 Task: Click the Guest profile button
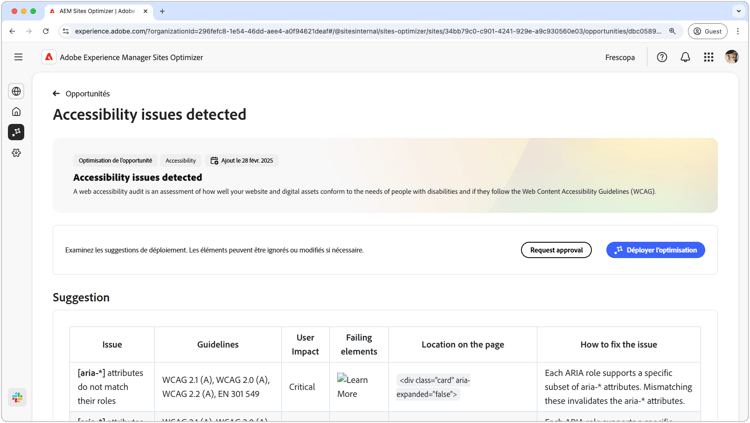click(707, 31)
